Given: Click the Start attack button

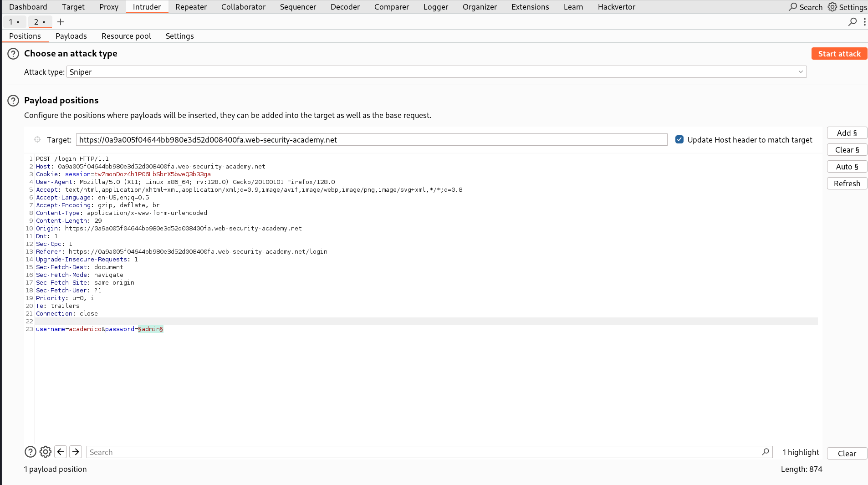Looking at the screenshot, I should (x=838, y=53).
